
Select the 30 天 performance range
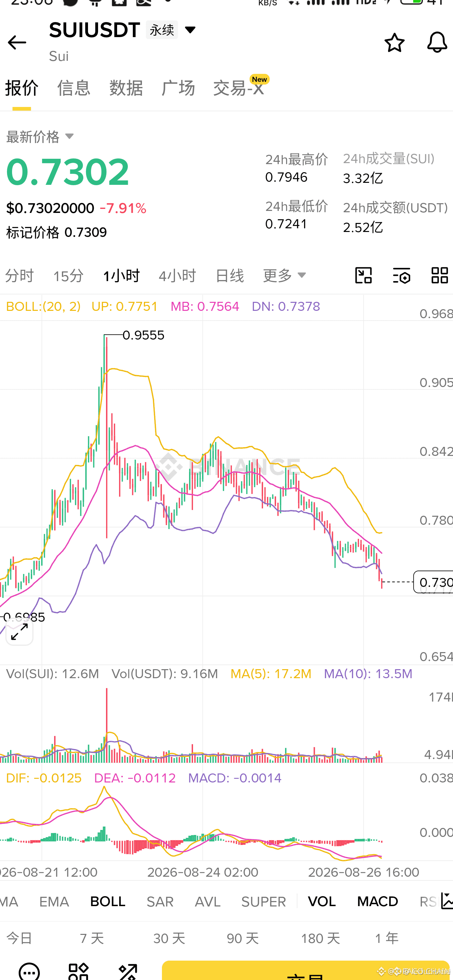[169, 938]
